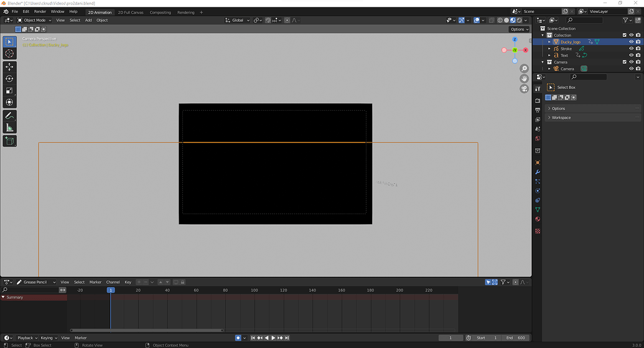Open the Object Mode dropdown
644x348 pixels.
click(x=34, y=20)
